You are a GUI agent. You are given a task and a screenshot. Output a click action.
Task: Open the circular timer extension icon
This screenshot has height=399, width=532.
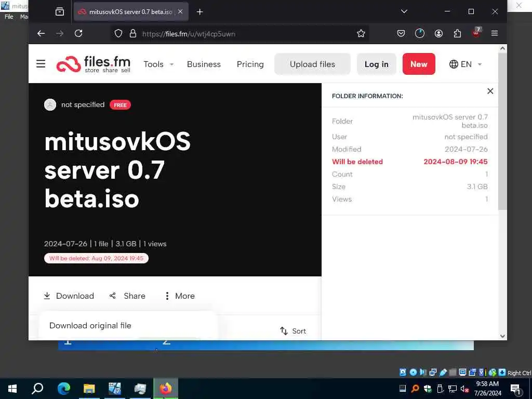pos(420,33)
